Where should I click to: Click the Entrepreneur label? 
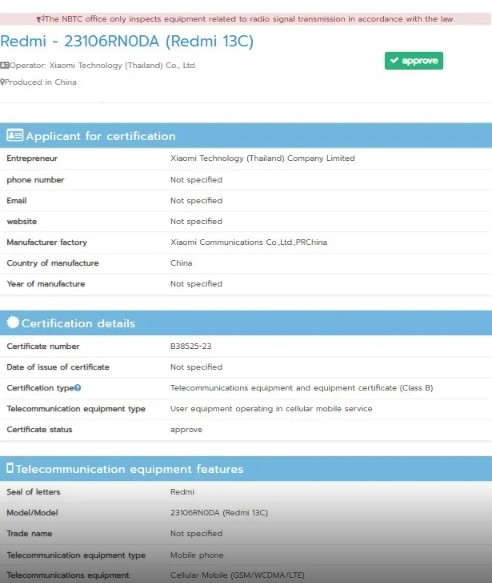click(32, 158)
